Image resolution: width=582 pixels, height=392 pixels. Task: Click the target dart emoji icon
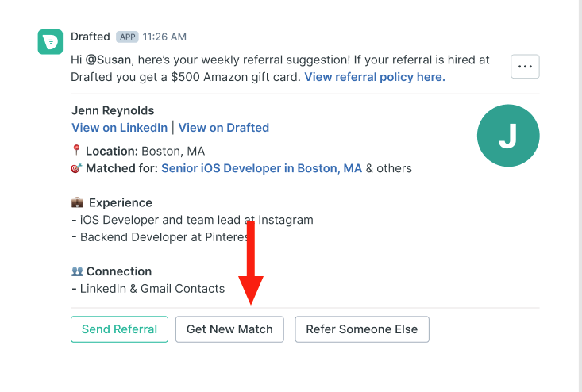(x=76, y=168)
